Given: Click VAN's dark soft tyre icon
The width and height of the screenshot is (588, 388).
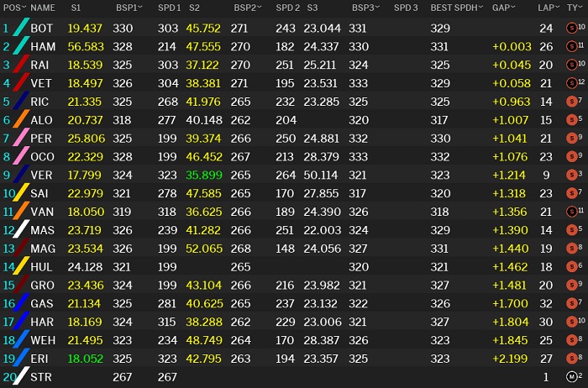Looking at the screenshot, I should tap(571, 212).
